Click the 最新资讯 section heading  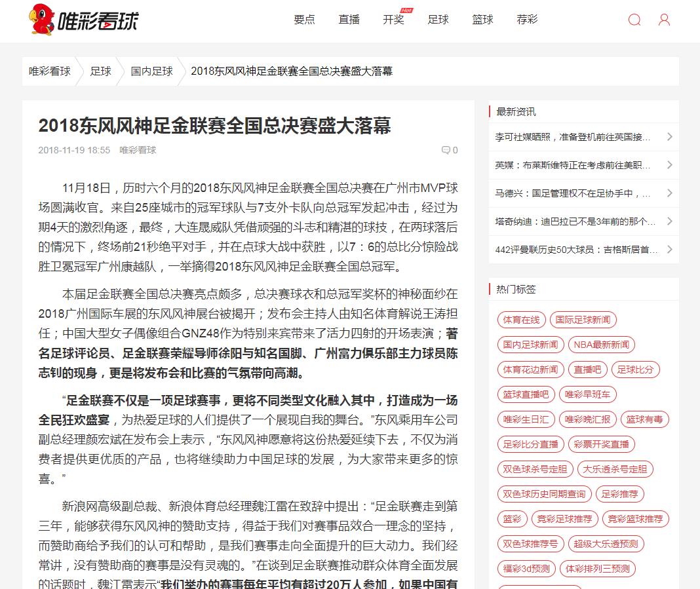[516, 111]
